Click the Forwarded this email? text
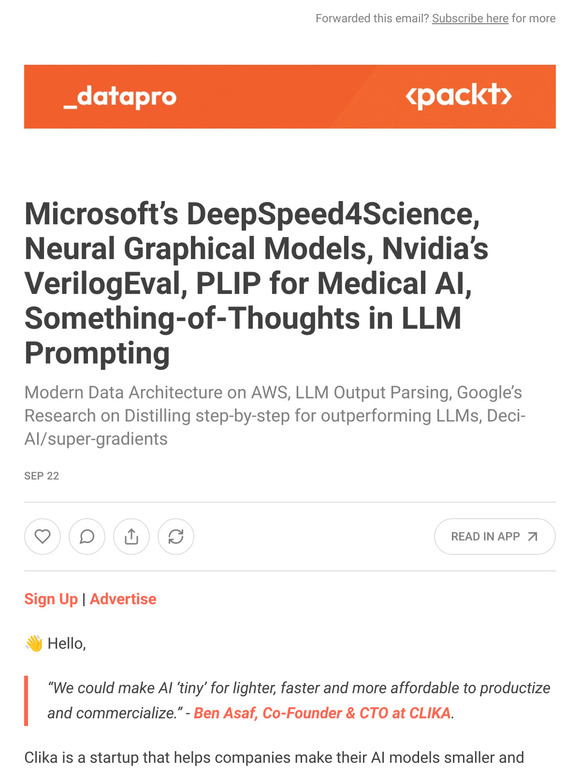 pyautogui.click(x=372, y=18)
